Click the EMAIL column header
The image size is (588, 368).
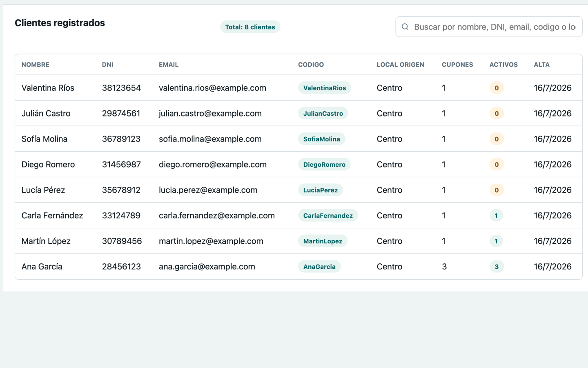[x=169, y=65]
